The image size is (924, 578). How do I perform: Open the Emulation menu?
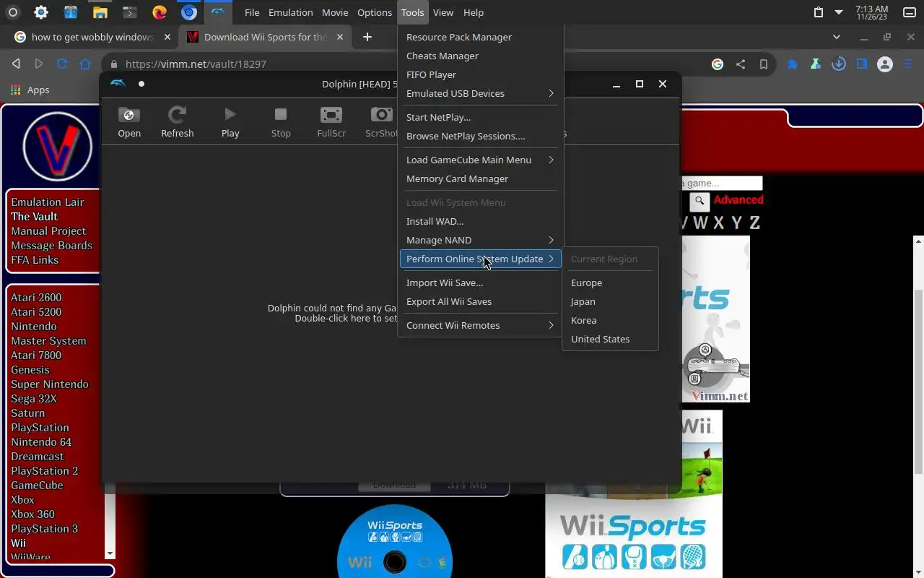tap(290, 12)
